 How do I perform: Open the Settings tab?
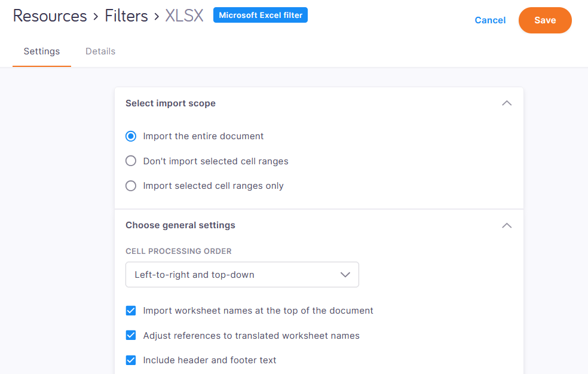pyautogui.click(x=42, y=51)
